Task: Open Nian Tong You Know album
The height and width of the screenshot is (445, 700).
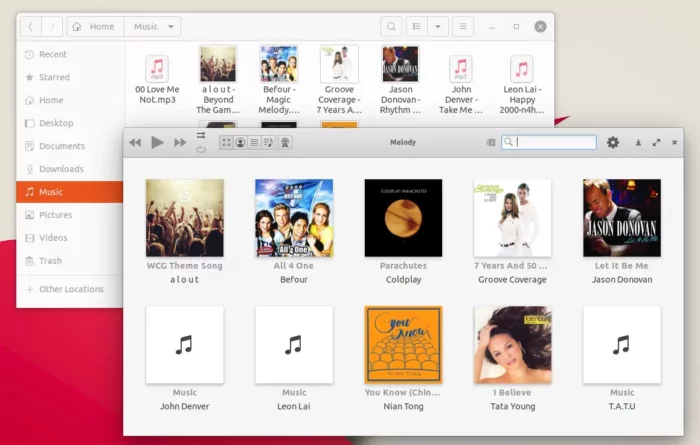Action: click(403, 345)
